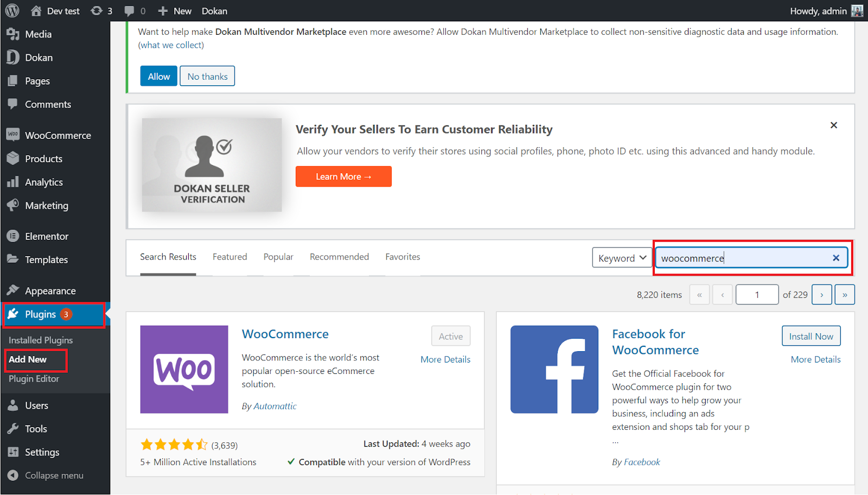This screenshot has width=868, height=495.
Task: Click the Products sidebar icon
Action: (13, 158)
